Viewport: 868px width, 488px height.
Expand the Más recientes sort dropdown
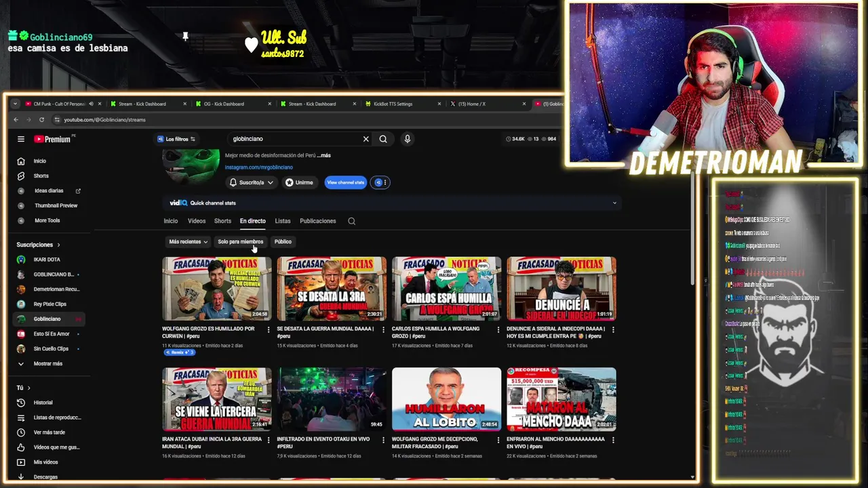pyautogui.click(x=188, y=242)
